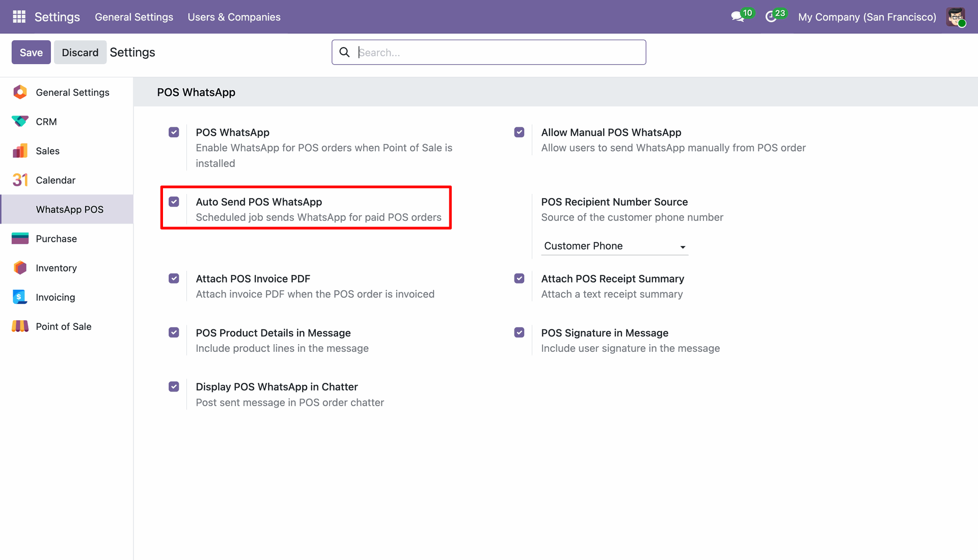Switch to the Sales settings tab
The image size is (978, 560).
(x=67, y=151)
